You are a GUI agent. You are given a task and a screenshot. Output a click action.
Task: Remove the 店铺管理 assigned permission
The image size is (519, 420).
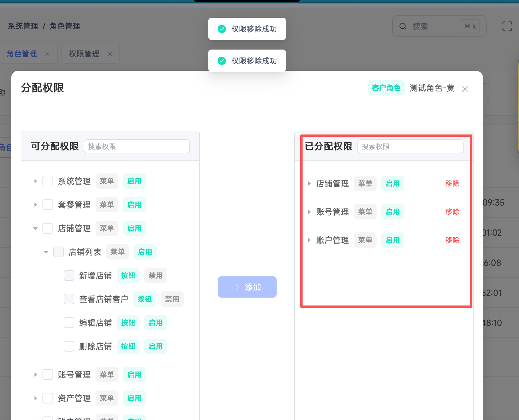[452, 183]
